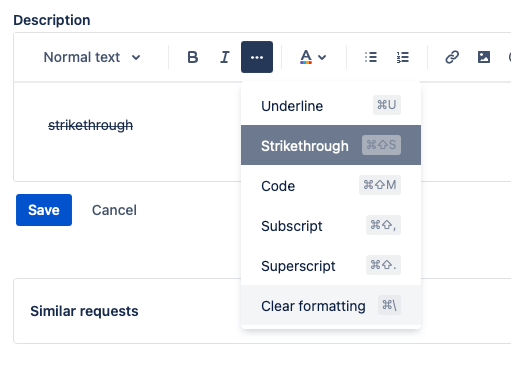Insert a numbered list
511x365 pixels.
coord(403,57)
